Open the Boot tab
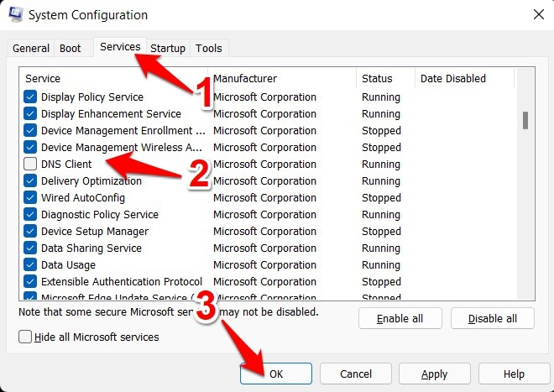The width and height of the screenshot is (554, 392). pos(71,49)
